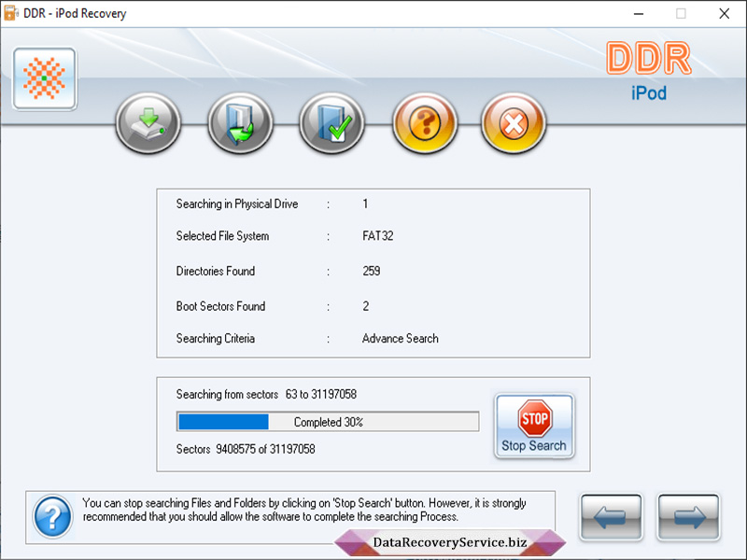Open Help via the orange question mark icon
Viewport: 747px width, 560px height.
422,122
